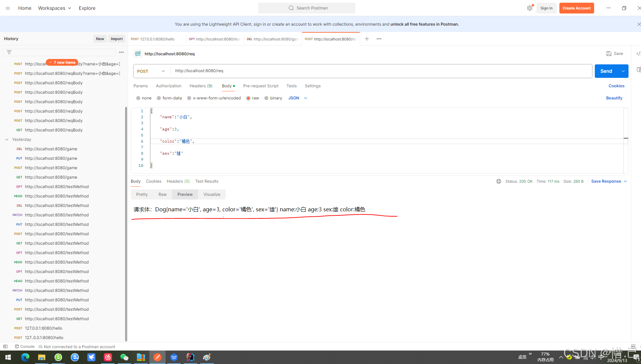Click the Sign In button
Viewport: 641px width, 364px height.
click(546, 8)
